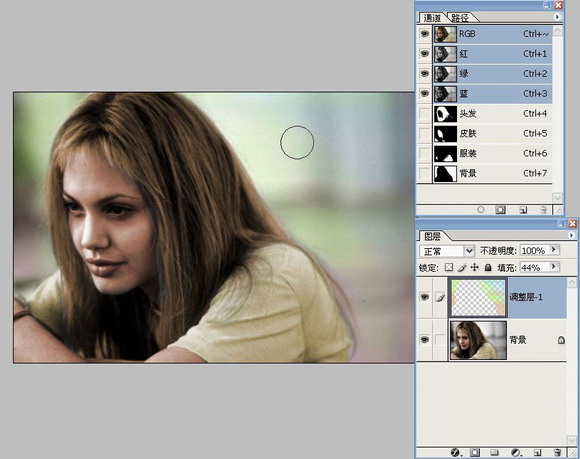Click the save selection as channel icon
This screenshot has height=459, width=580.
(500, 210)
